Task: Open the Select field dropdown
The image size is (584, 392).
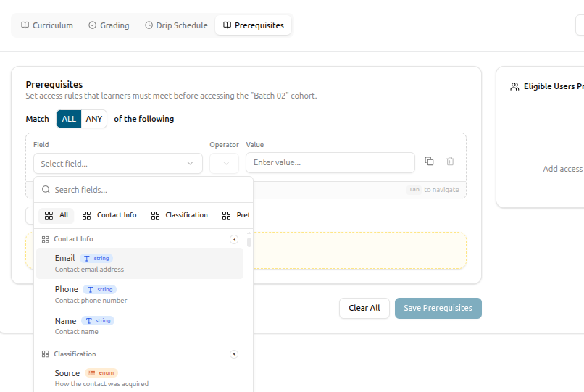Action: 118,164
